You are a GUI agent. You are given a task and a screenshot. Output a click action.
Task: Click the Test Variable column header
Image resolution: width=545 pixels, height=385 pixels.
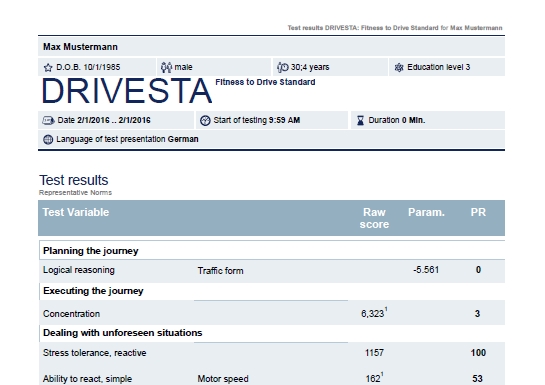(76, 212)
